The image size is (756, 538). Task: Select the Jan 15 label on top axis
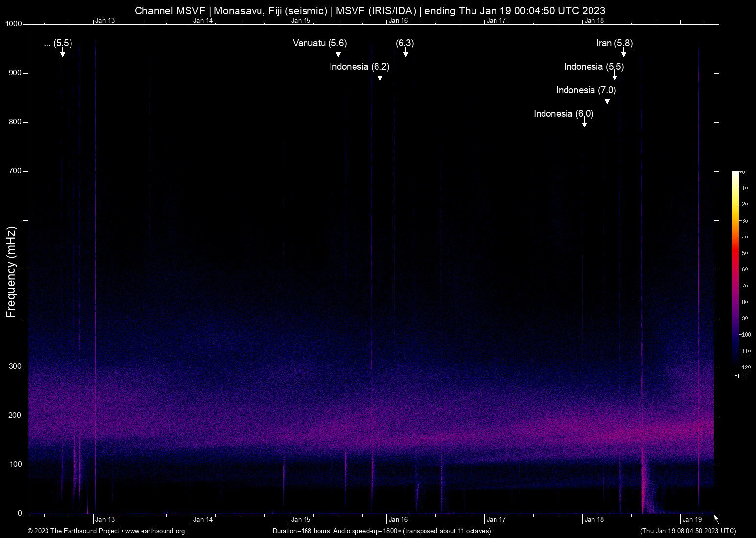[301, 20]
